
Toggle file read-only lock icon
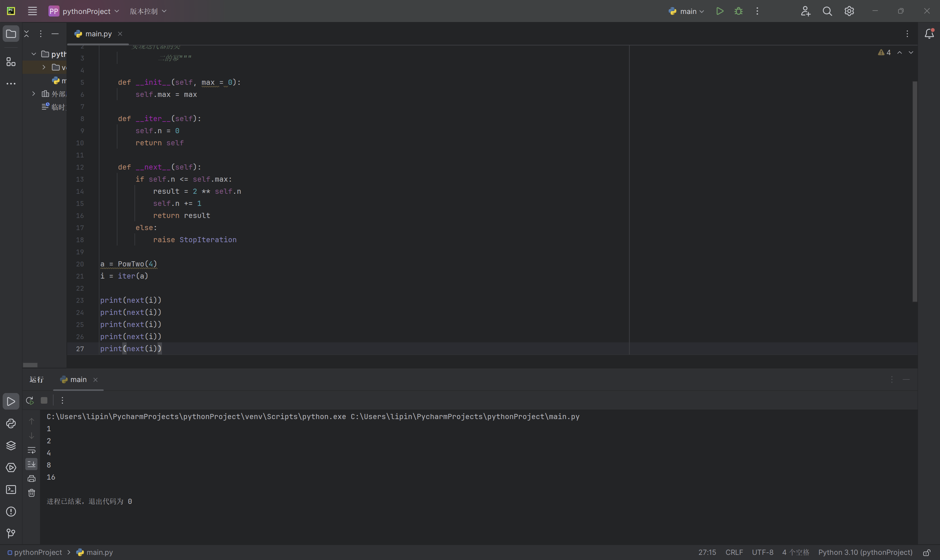[x=926, y=552]
